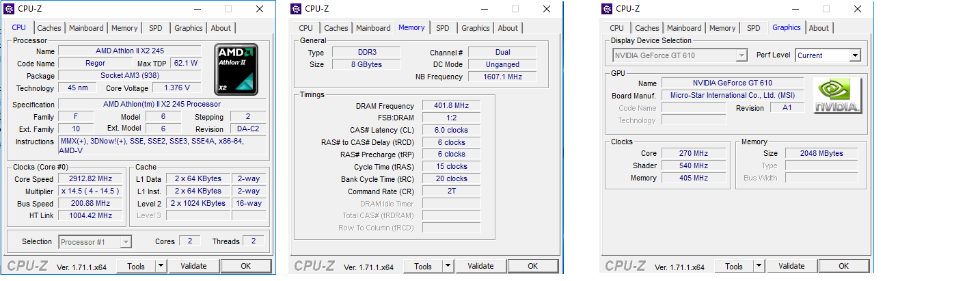Click memory Size value 8 GBytes
Screen dimensions: 980x281
click(367, 65)
